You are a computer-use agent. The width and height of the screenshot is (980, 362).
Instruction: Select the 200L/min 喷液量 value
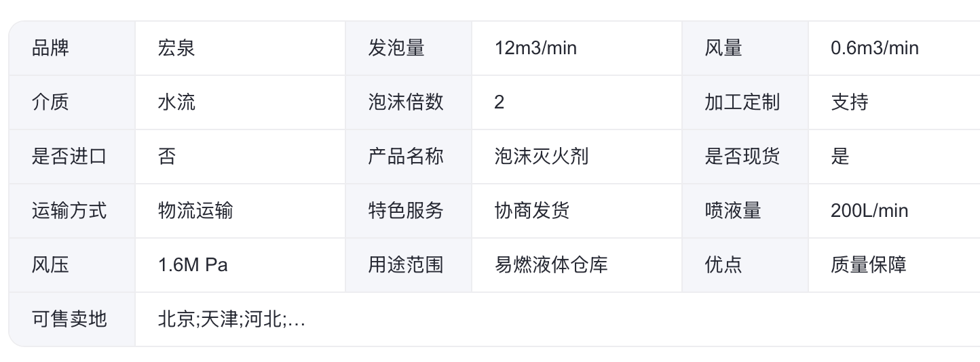point(869,211)
